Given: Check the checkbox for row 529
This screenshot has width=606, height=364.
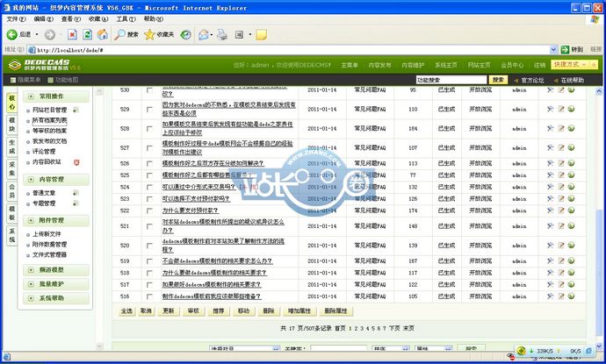Looking at the screenshot, I should click(149, 110).
